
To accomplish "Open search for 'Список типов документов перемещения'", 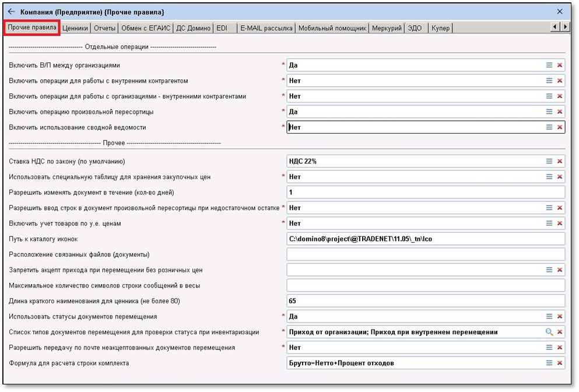I will tap(549, 332).
